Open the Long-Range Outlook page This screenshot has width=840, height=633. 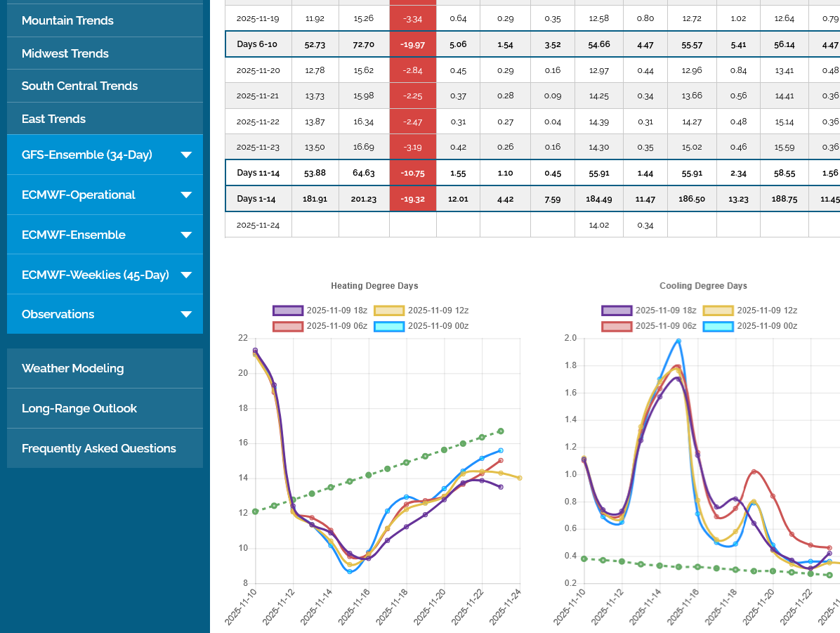tap(79, 408)
